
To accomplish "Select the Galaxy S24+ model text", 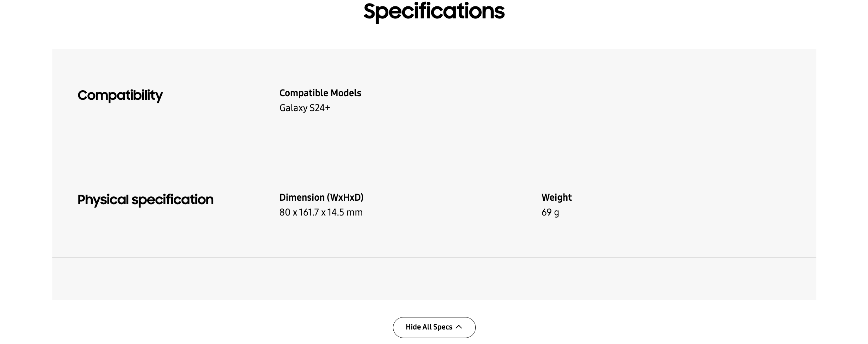I will click(305, 108).
